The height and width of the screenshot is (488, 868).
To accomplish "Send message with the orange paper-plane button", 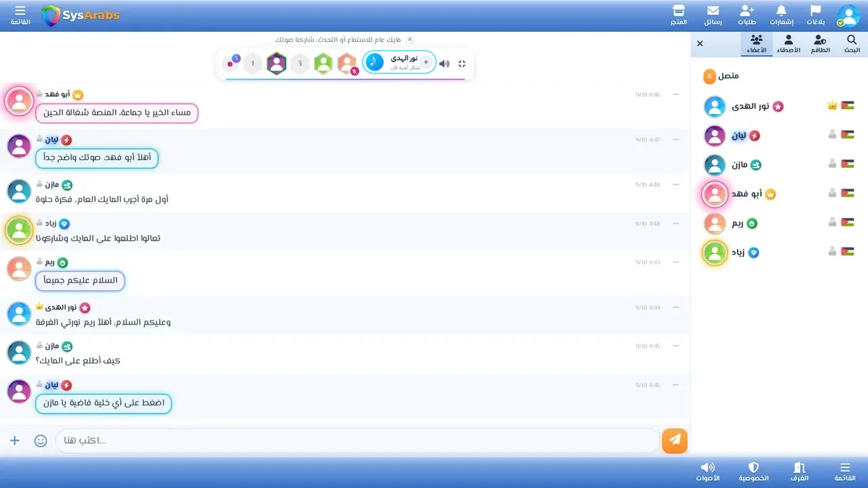I will pyautogui.click(x=675, y=441).
